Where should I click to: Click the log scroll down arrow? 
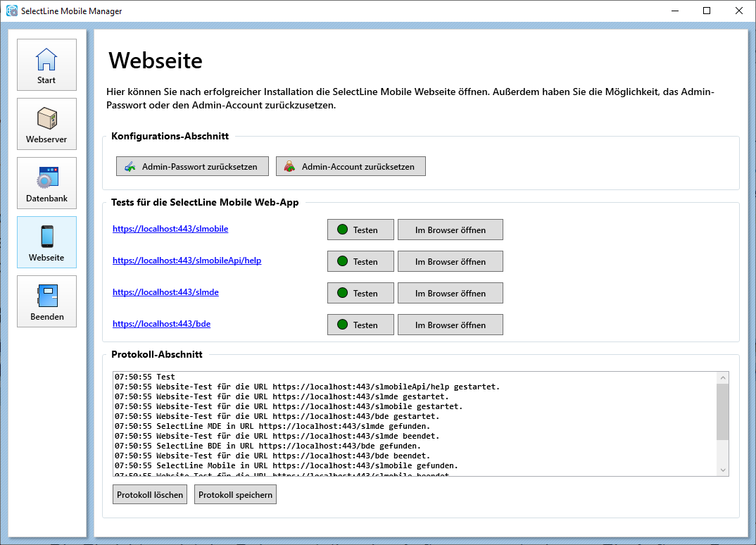pyautogui.click(x=722, y=470)
